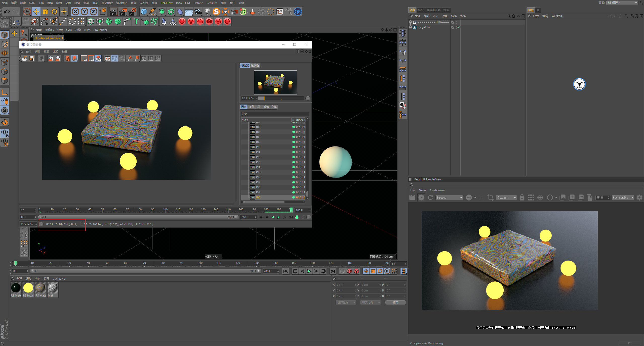Open Edit Render Settings gear clapperboard
The height and width of the screenshot is (346, 644).
132,12
